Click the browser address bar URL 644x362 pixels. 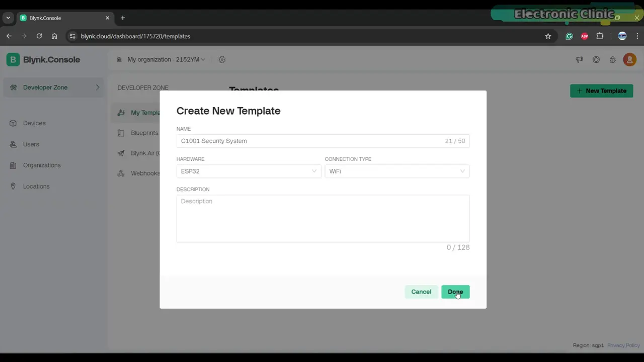[x=135, y=36]
